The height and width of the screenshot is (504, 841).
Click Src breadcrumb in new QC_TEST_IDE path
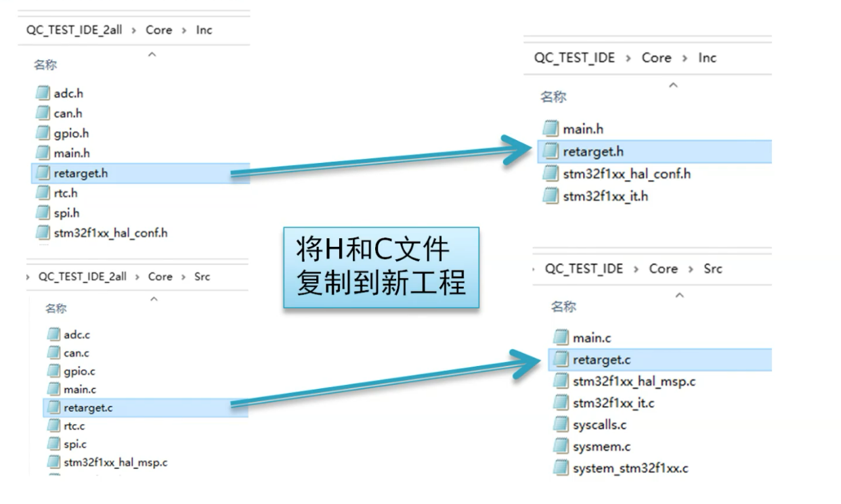713,269
